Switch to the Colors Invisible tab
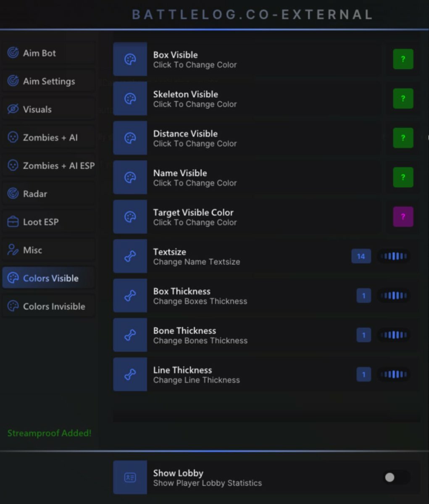 (x=49, y=306)
